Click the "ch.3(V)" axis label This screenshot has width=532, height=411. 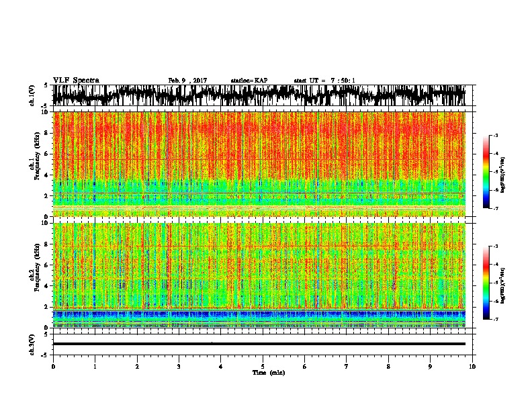32,345
